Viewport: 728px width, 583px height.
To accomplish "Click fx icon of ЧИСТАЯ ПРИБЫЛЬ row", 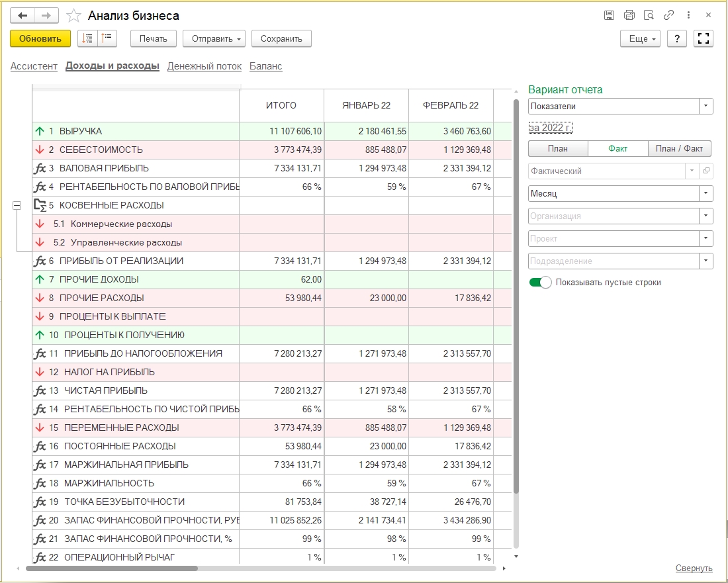I will pos(40,391).
